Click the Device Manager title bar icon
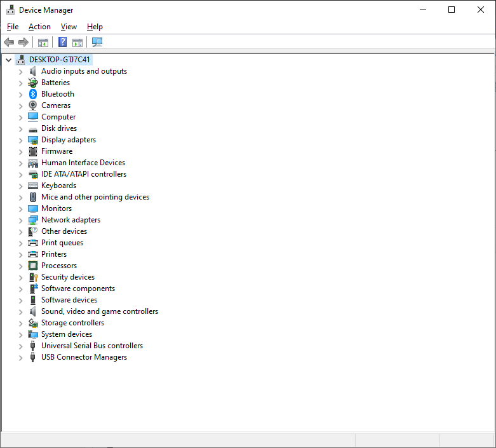496x448 pixels. click(10, 10)
